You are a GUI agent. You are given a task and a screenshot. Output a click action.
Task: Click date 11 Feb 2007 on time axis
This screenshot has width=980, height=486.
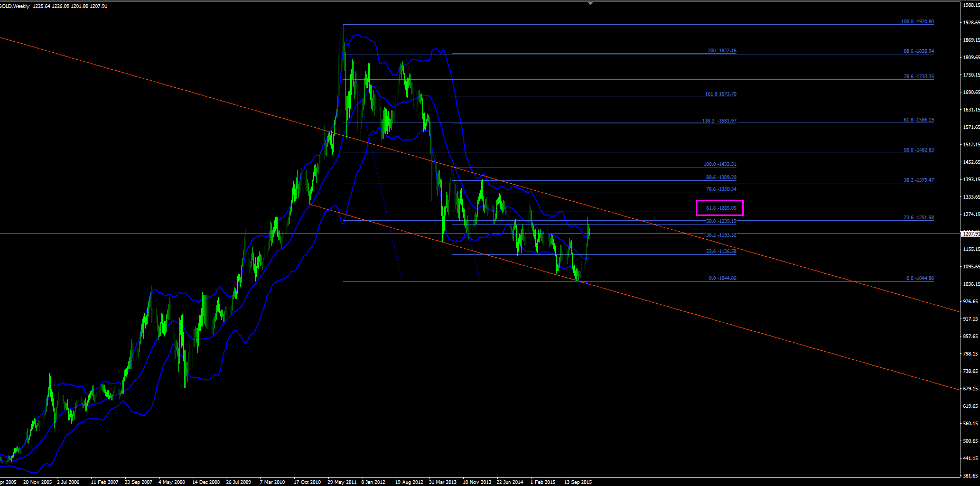click(x=105, y=482)
